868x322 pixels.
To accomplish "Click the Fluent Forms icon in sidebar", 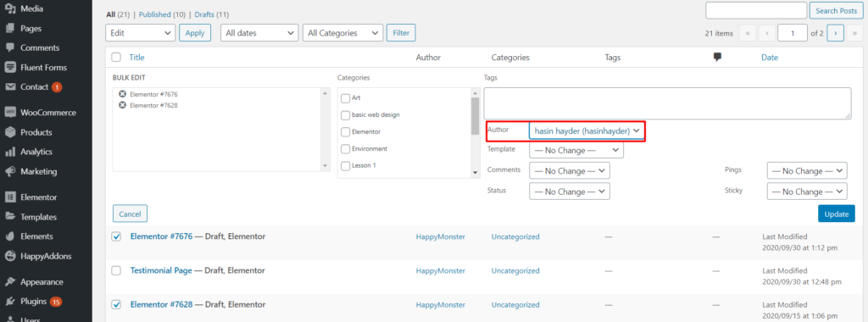I will 10,68.
